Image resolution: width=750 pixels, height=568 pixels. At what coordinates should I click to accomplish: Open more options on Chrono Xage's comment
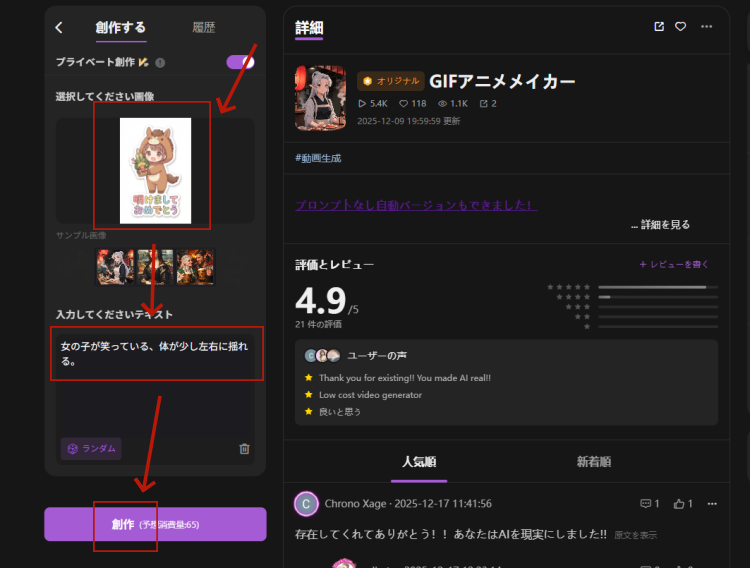(x=712, y=504)
